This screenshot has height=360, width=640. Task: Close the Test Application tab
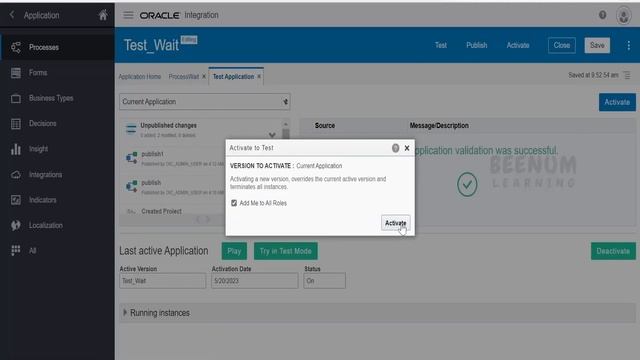pos(259,76)
